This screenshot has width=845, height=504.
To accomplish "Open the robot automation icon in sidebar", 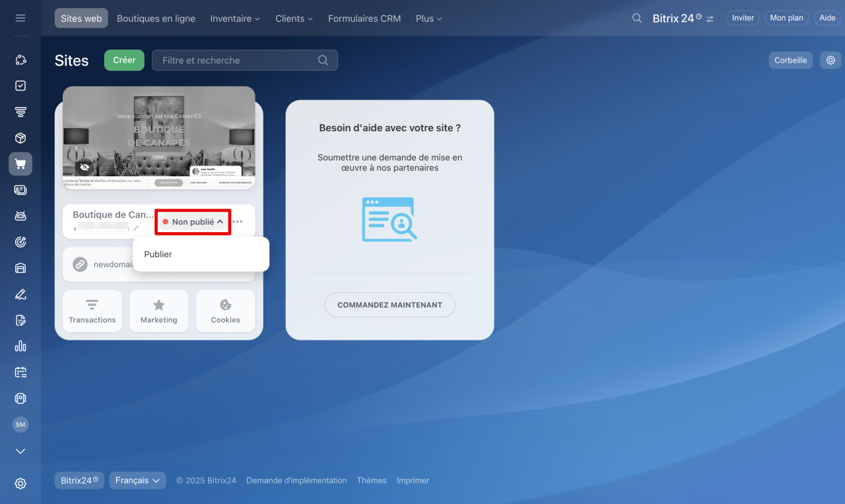I will [20, 216].
